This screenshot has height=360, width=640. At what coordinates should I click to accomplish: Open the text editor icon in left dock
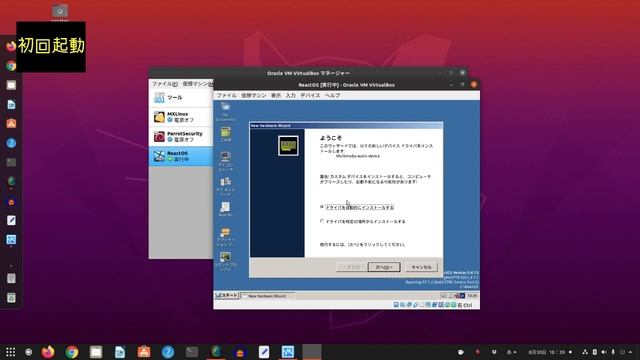11,220
